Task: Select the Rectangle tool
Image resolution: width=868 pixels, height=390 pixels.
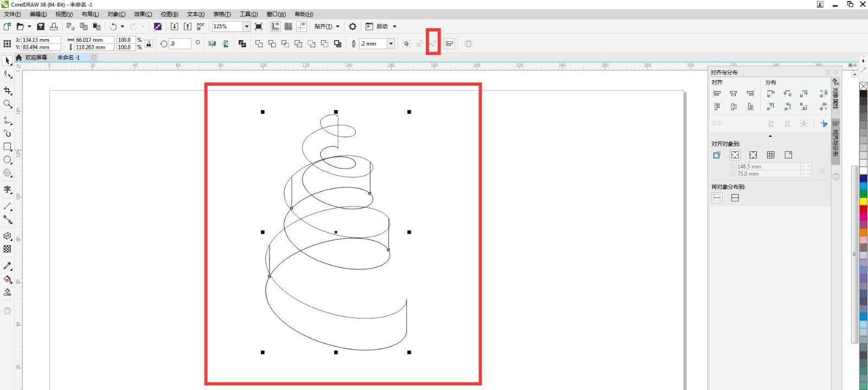Action: pos(8,146)
